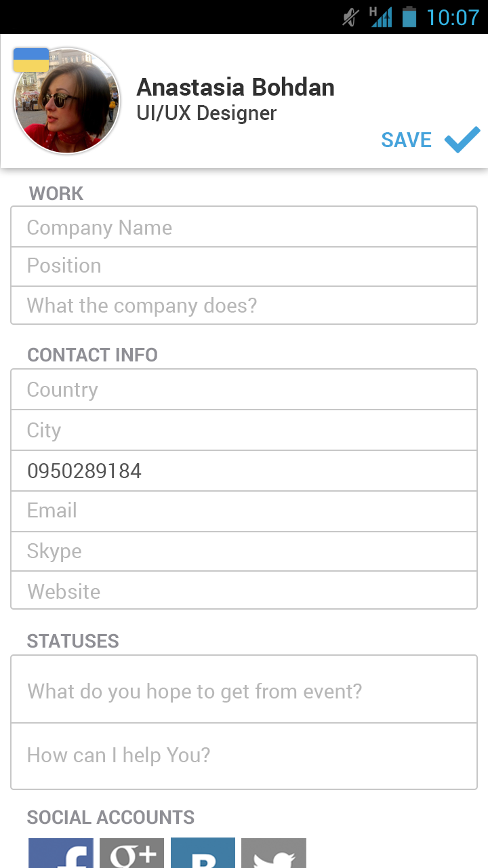Viewport: 488px width, 868px height.
Task: Select the Position input field
Action: click(244, 266)
